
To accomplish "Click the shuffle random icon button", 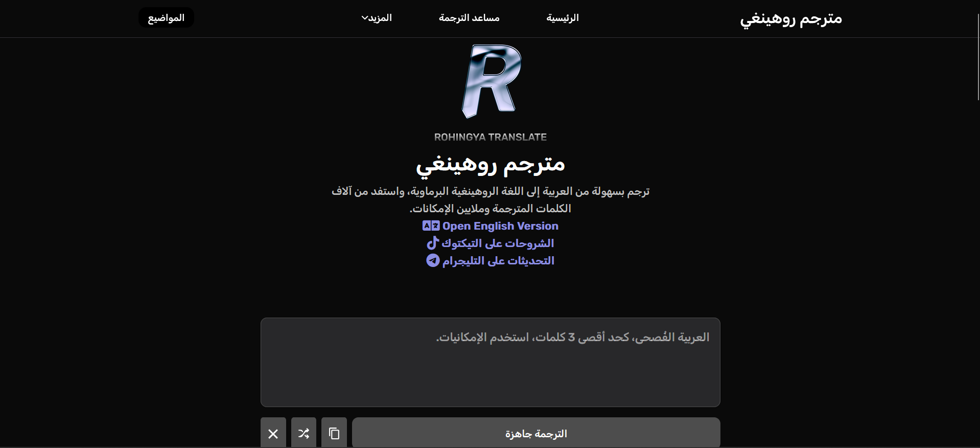I will [x=304, y=433].
